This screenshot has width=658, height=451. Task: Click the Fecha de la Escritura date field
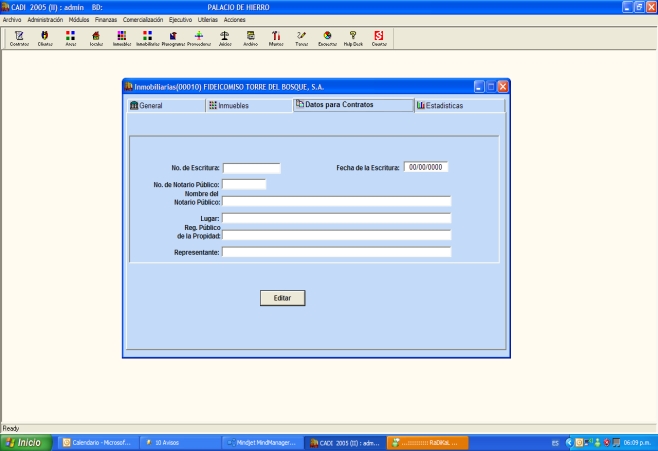point(426,167)
